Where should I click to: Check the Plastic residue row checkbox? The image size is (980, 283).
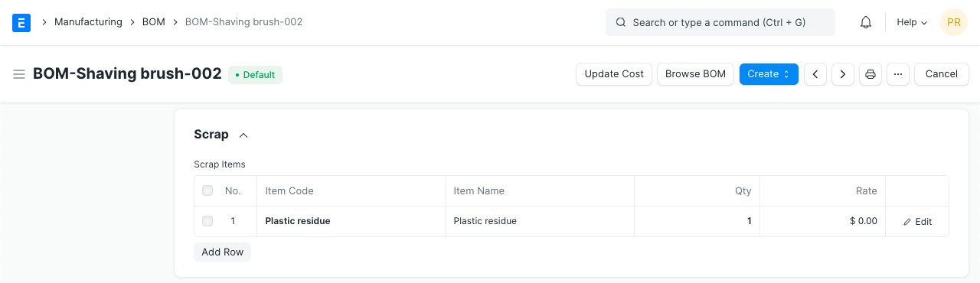click(207, 221)
